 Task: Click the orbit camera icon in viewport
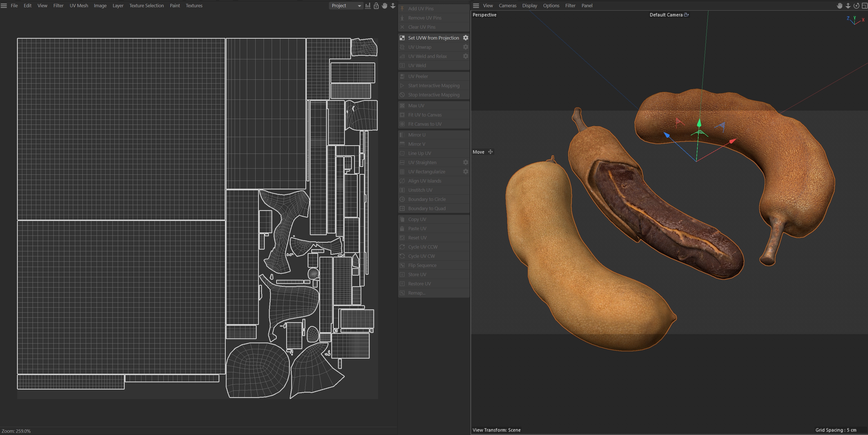(856, 6)
